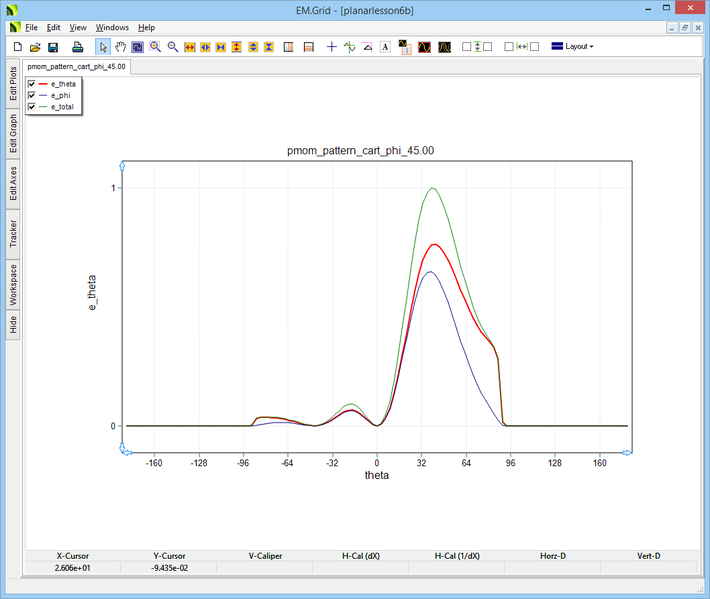Click the red e_theta legend line swatch
This screenshot has width=710, height=599.
[43, 84]
